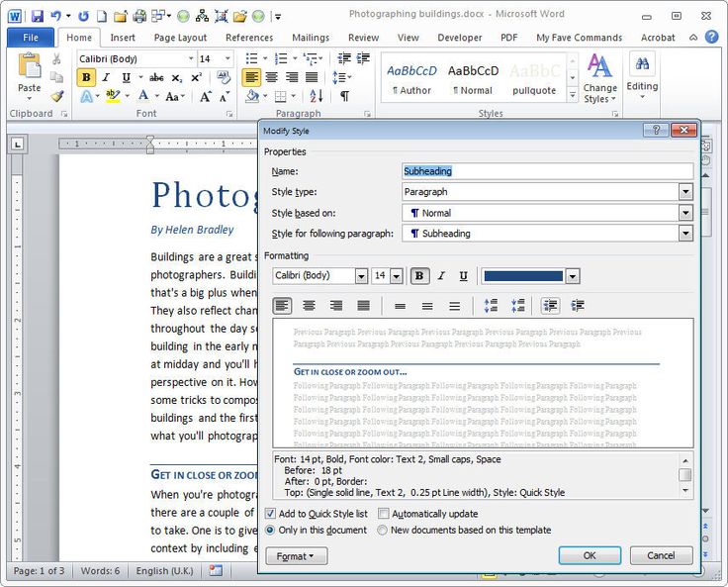The height and width of the screenshot is (587, 728).
Task: Center text using ribbon alignment icon
Action: (272, 77)
